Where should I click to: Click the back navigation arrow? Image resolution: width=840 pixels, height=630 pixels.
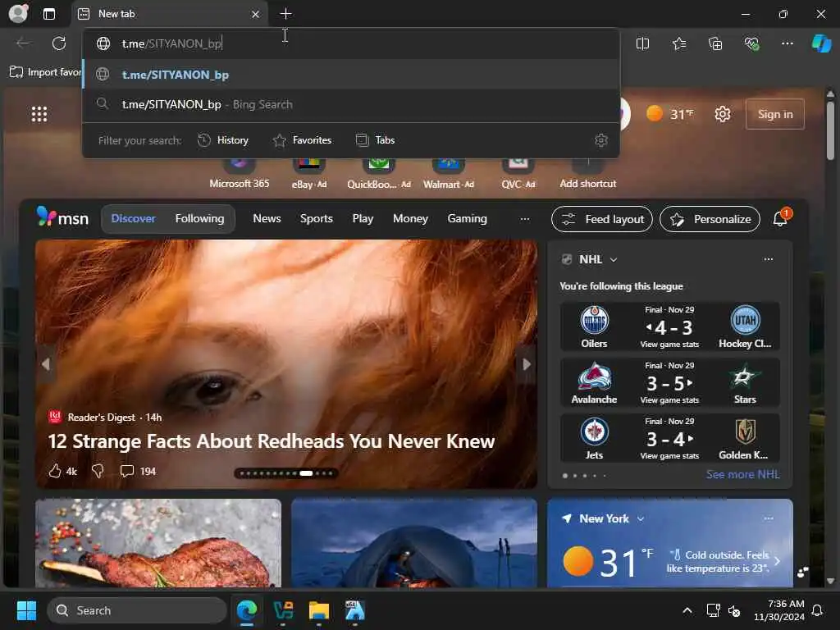(23, 43)
